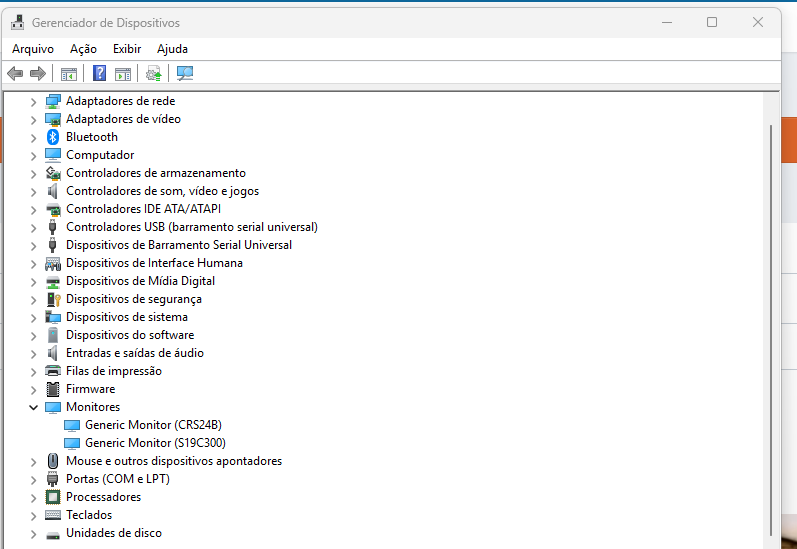Click the vertical scrollbar of device tree

[771, 330]
